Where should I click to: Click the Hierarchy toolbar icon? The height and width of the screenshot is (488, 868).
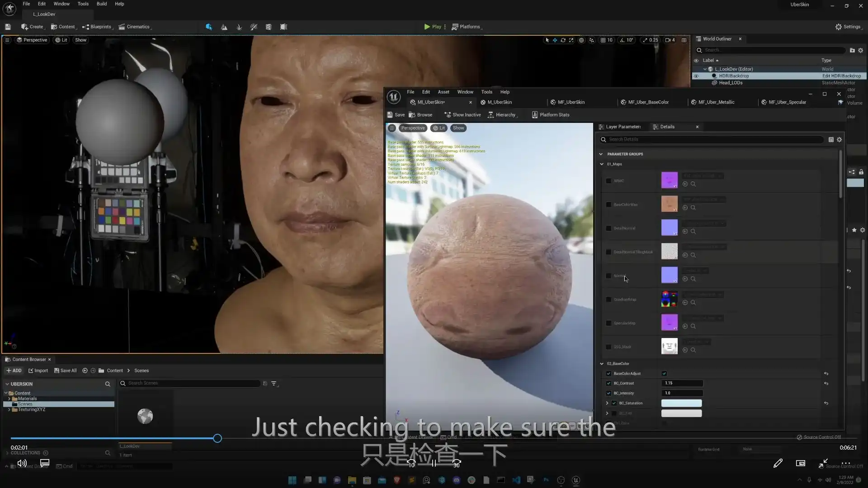coord(491,115)
